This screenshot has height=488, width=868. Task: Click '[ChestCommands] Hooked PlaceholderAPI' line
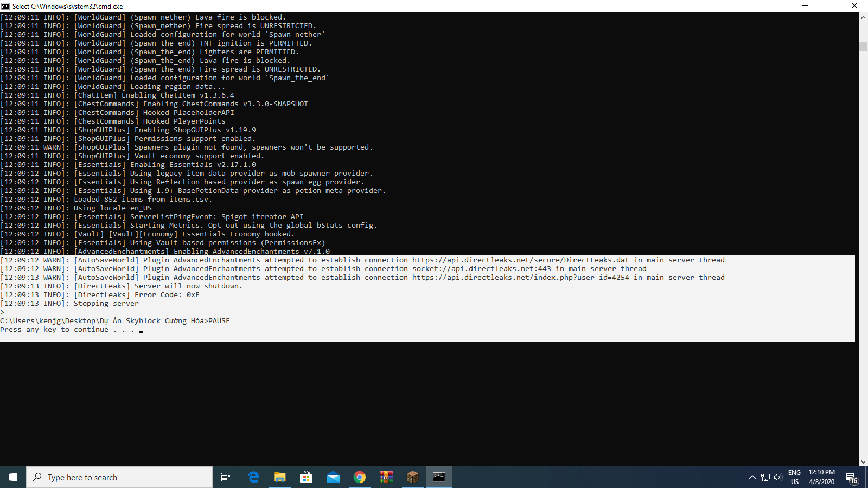tap(117, 113)
